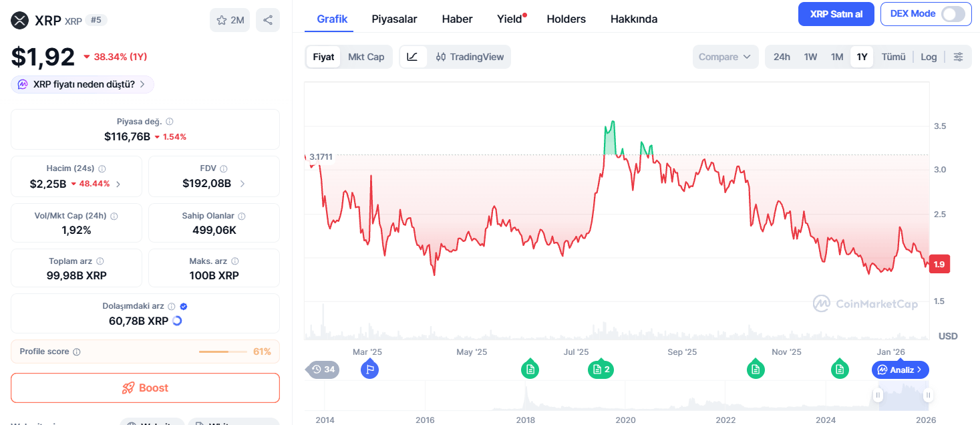Expand the chevron next to Hacim change
This screenshot has width=980, height=425.
point(118,184)
